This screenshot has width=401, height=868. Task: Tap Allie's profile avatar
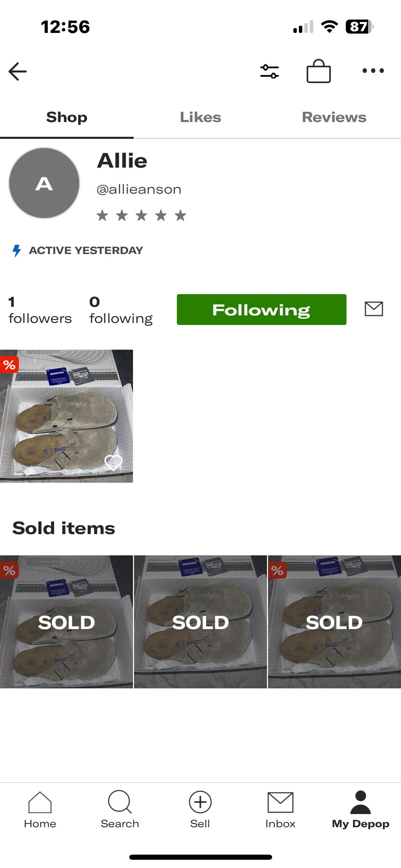pyautogui.click(x=45, y=183)
